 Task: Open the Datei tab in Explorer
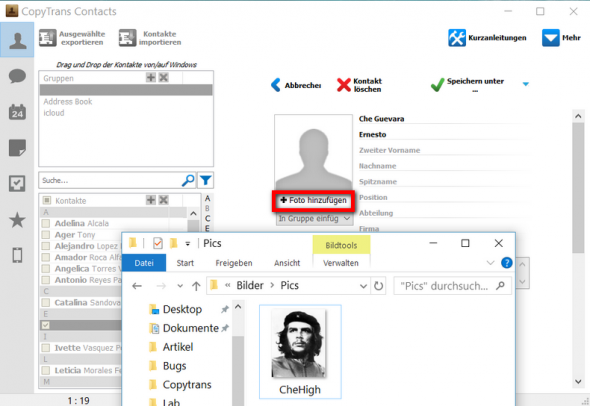coord(144,263)
